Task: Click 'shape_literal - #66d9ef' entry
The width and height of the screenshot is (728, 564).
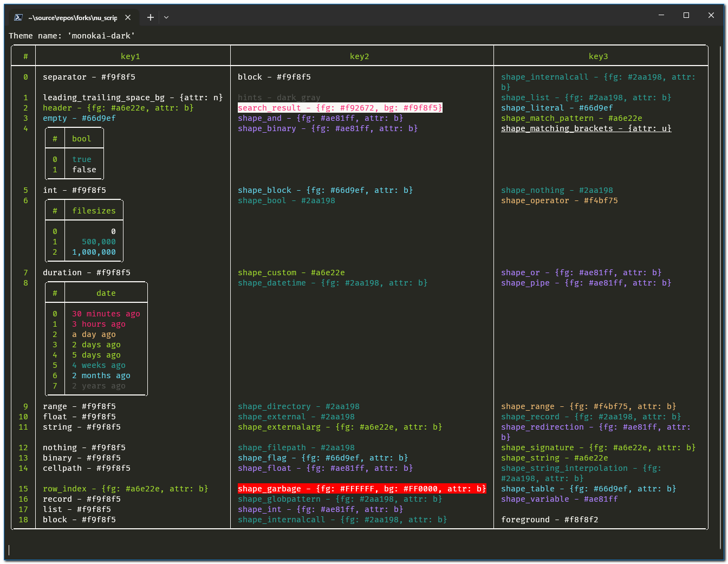Action: coord(557,108)
